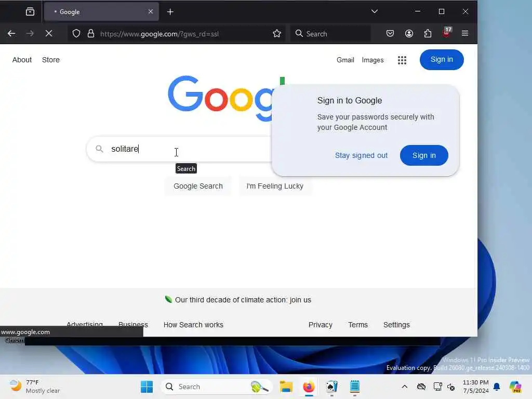Open File Explorer from taskbar

(286, 387)
